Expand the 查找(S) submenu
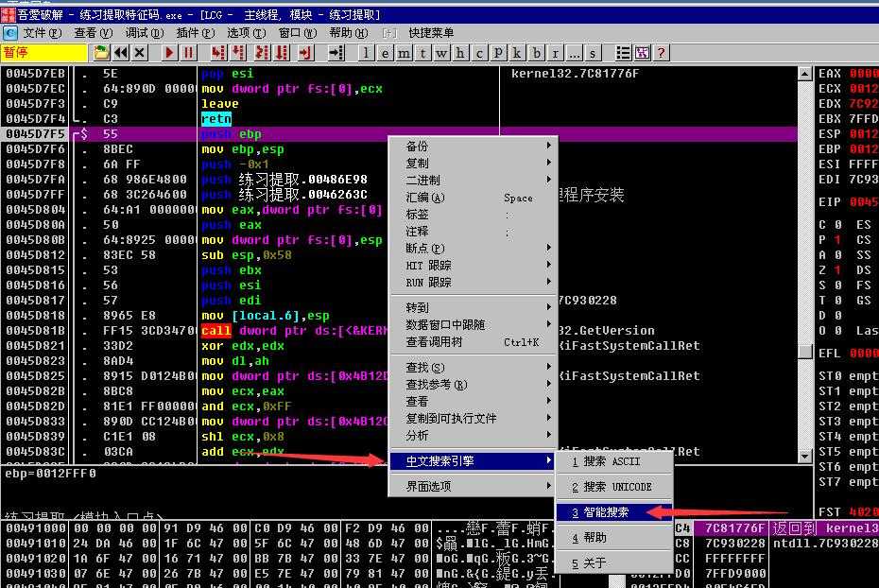The image size is (879, 588). [474, 367]
